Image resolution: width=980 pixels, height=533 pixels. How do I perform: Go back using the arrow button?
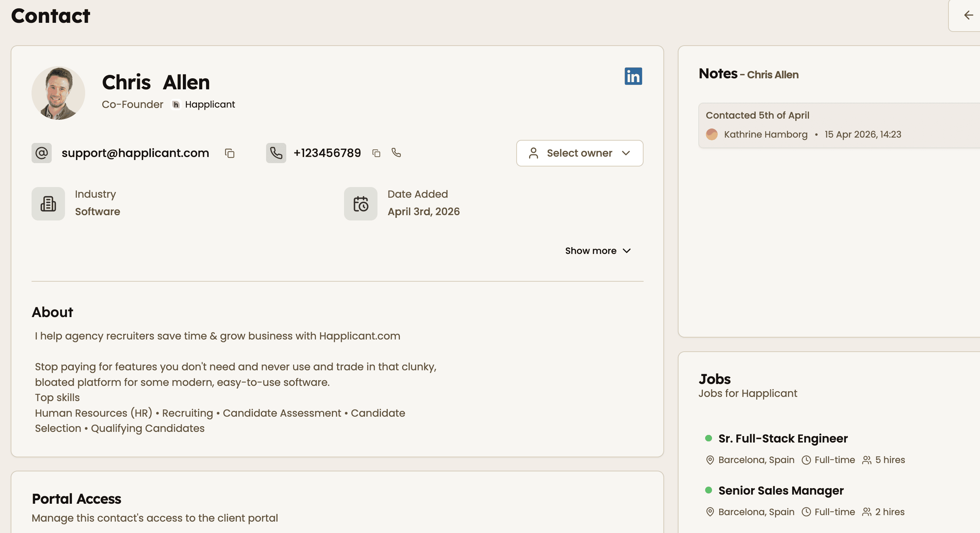pyautogui.click(x=968, y=15)
